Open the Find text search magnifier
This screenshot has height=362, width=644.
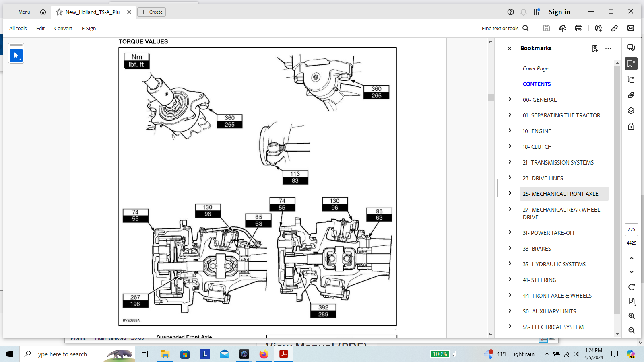526,28
